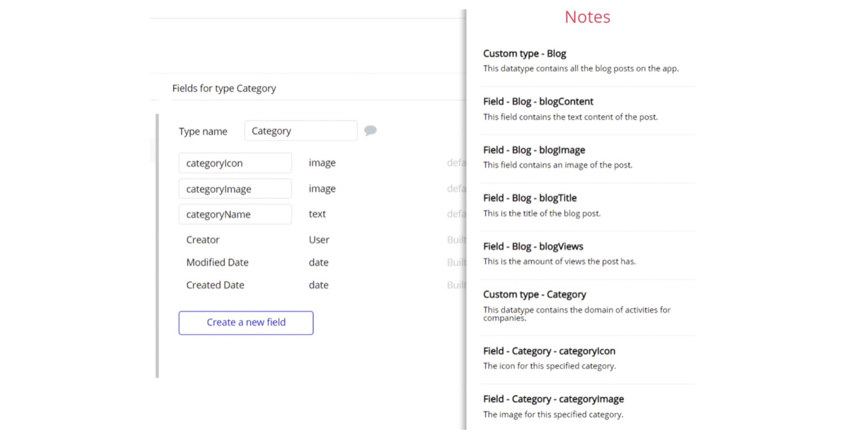Edit the Type name Category input

click(x=300, y=131)
